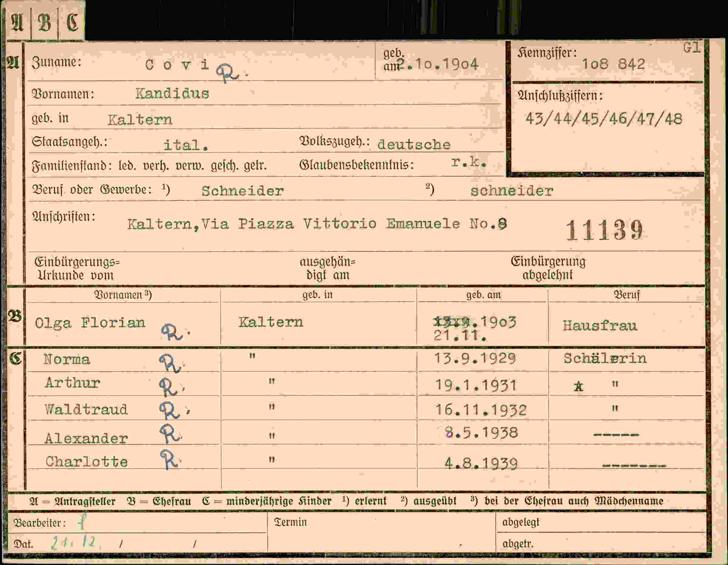The image size is (728, 565).
Task: Click marital option 'led.'
Action: click(x=127, y=165)
